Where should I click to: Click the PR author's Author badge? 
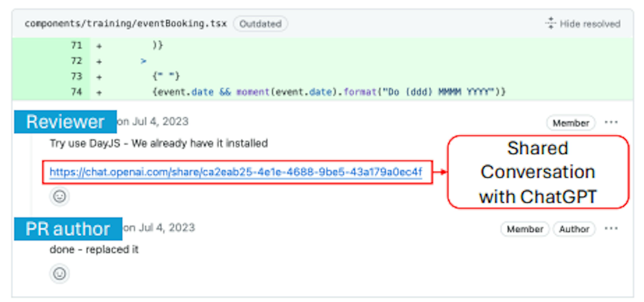(574, 229)
